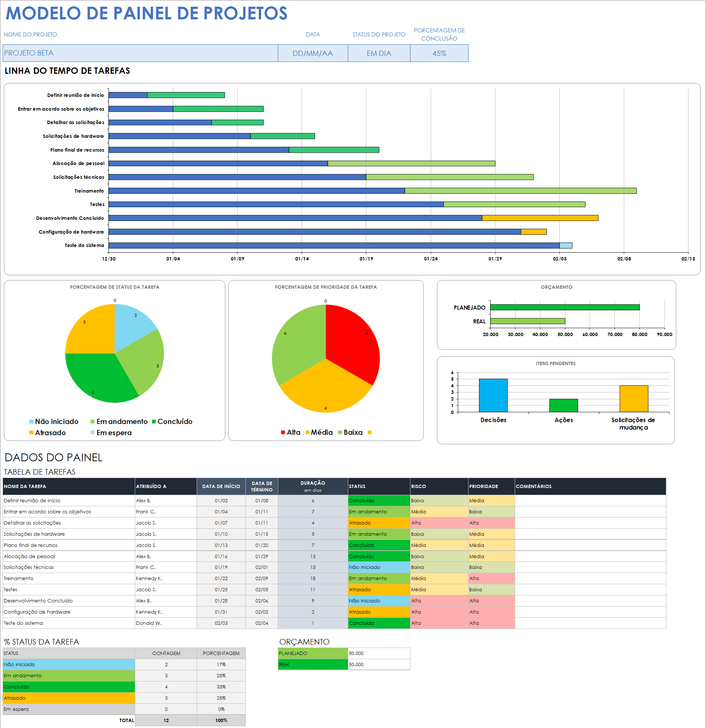Screen dimensions: 705x728
Task: Click the 100% total percentage cell
Action: [x=221, y=721]
